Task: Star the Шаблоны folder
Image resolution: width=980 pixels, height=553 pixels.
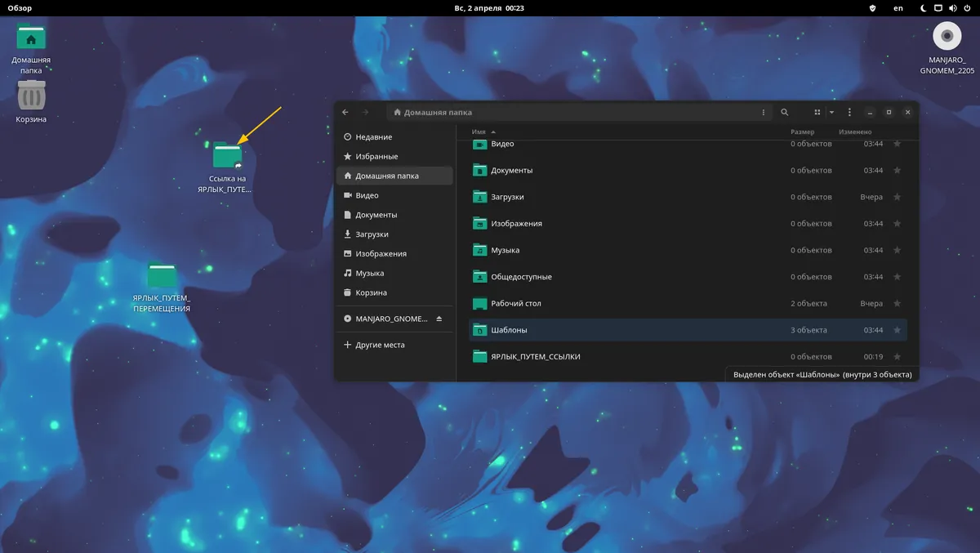Action: click(x=897, y=330)
